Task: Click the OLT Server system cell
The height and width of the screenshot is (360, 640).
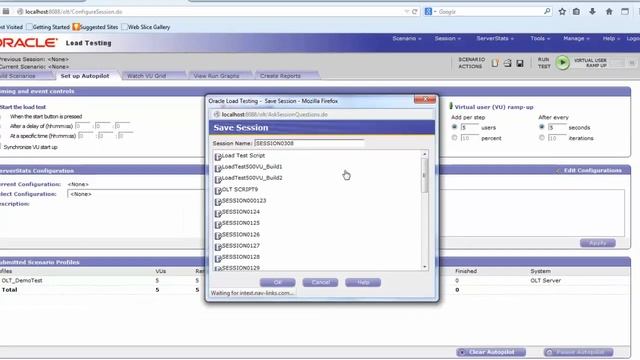Action: [545, 280]
